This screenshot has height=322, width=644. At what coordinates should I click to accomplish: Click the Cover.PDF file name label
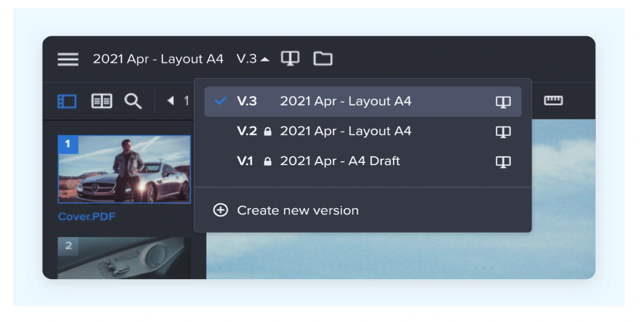coord(86,216)
